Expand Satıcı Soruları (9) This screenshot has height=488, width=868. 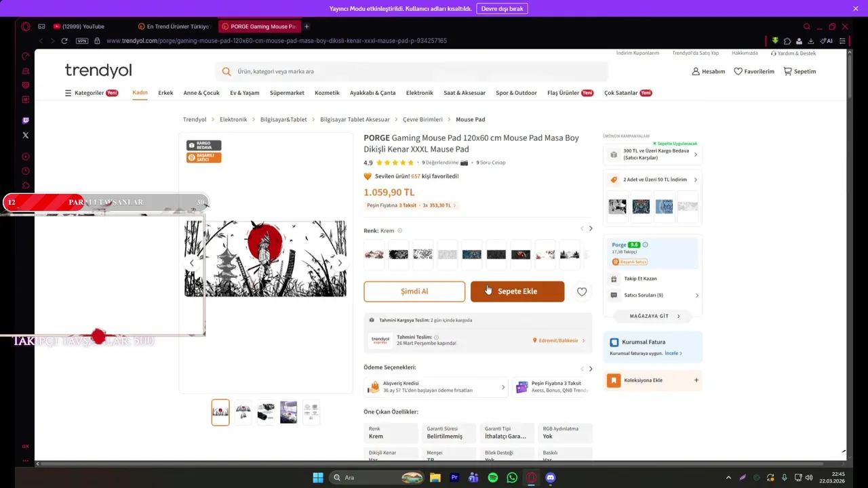point(654,296)
